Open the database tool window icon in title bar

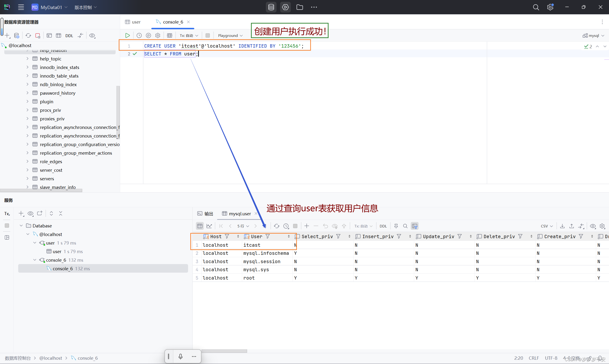tap(271, 7)
